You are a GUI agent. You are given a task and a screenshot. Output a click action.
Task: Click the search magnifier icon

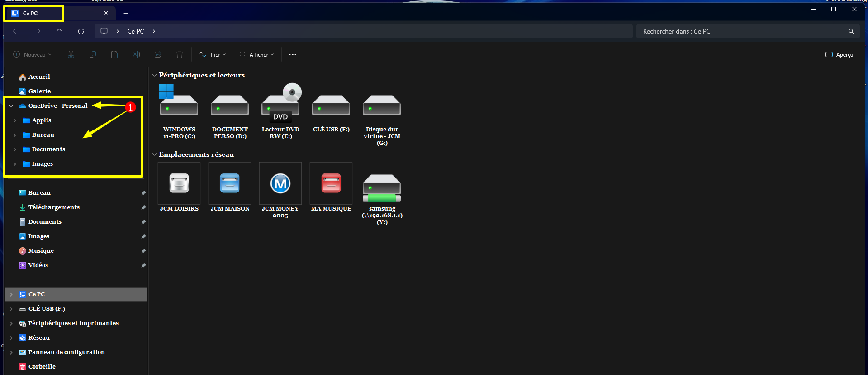851,31
